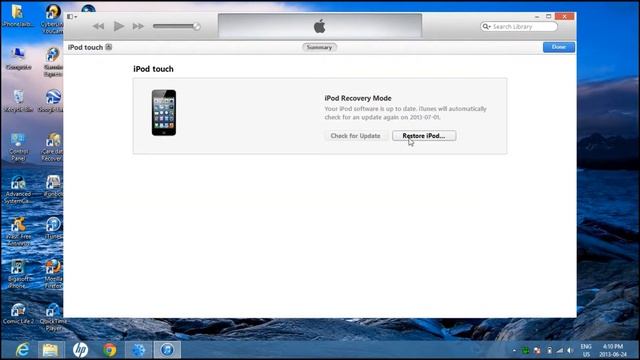The height and width of the screenshot is (360, 640).
Task: Open the avast Free Antivirus desktop shortcut
Action: (x=18, y=231)
